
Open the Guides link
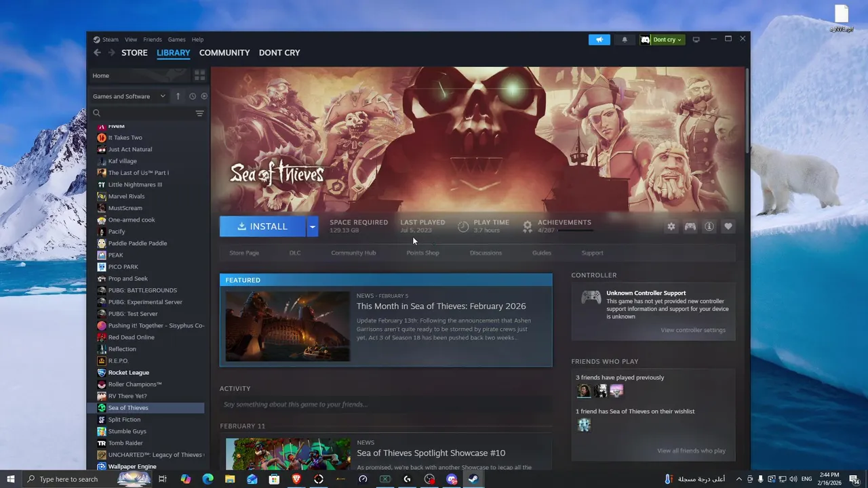(542, 253)
